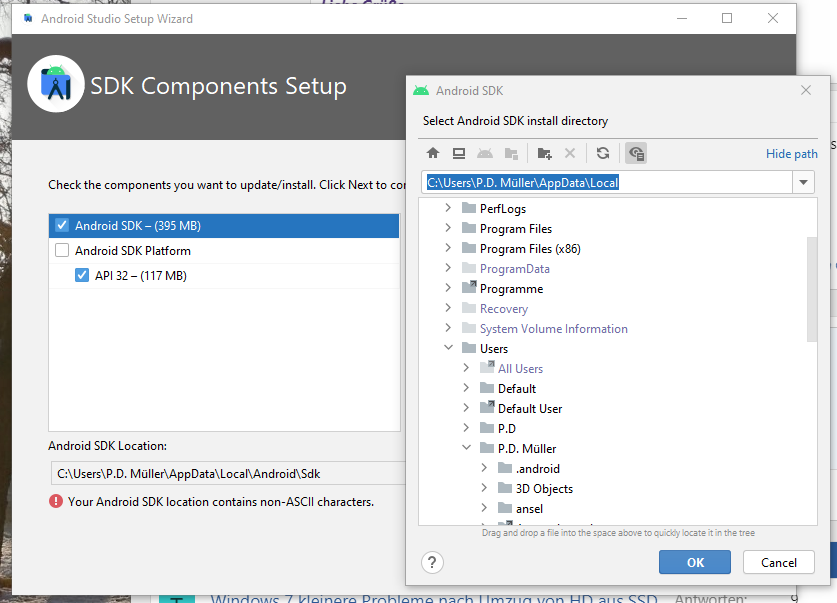Expand the All Users node

click(467, 368)
